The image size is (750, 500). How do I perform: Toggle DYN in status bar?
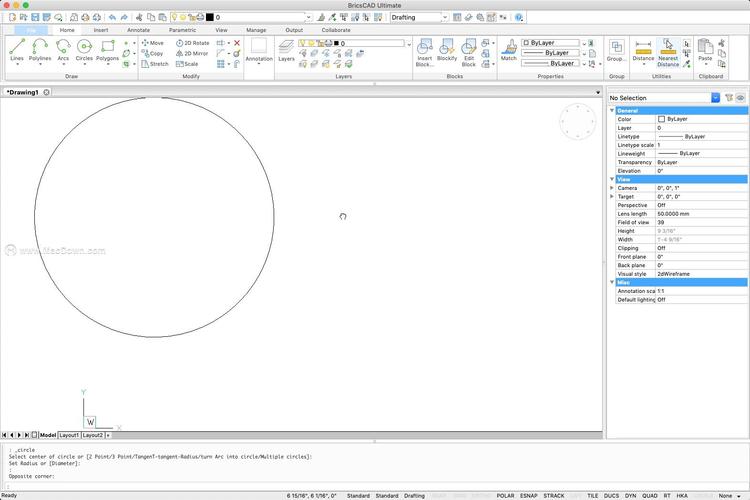(630, 496)
